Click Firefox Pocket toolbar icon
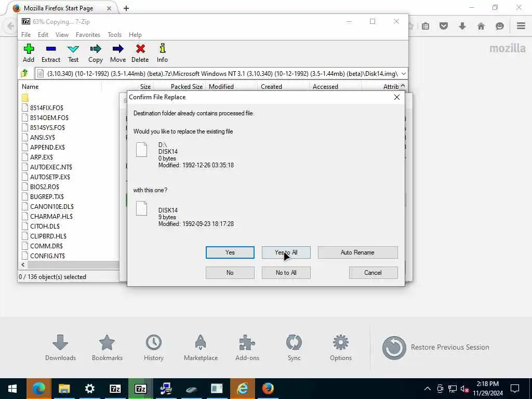 point(444,26)
